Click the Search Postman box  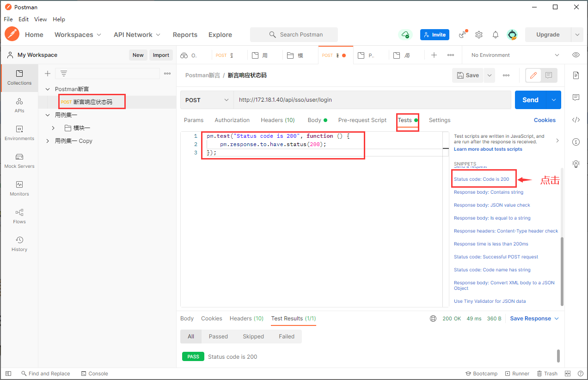pos(294,35)
